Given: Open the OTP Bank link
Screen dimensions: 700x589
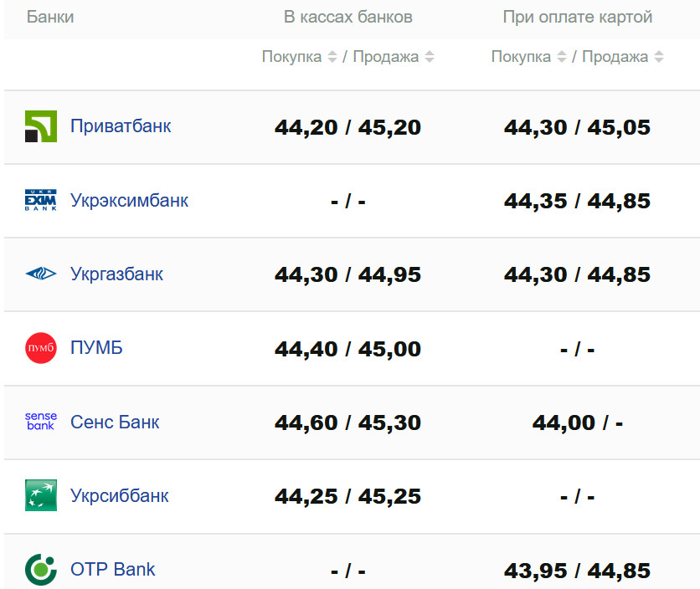Looking at the screenshot, I should pos(113,570).
